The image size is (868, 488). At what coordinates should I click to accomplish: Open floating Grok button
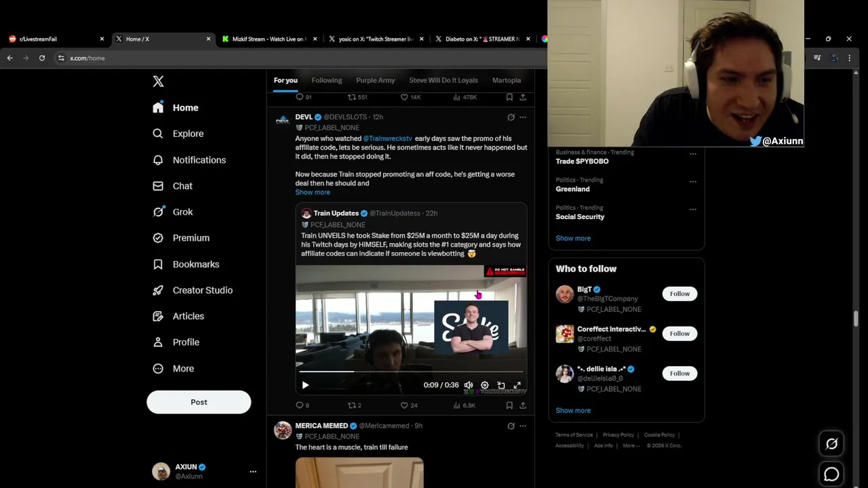pyautogui.click(x=831, y=444)
